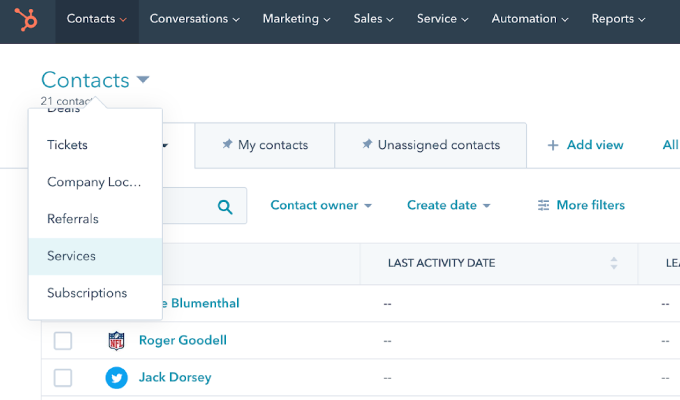Choose Tickets in the dropdown list
Screen dimensions: 680x400
pos(67,145)
